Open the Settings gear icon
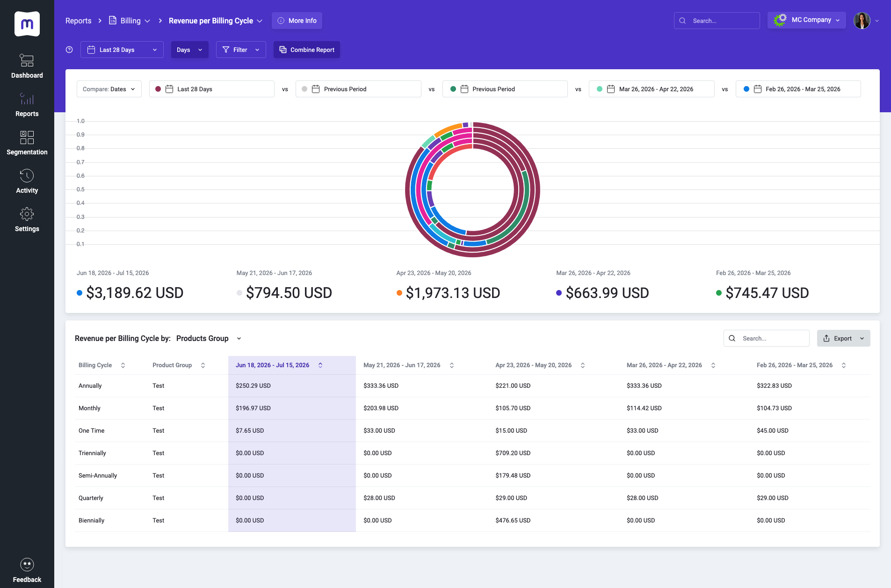The height and width of the screenshot is (588, 891). click(x=27, y=214)
